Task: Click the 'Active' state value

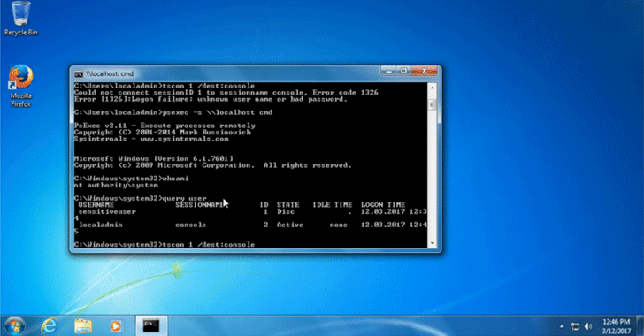Action: (290, 225)
